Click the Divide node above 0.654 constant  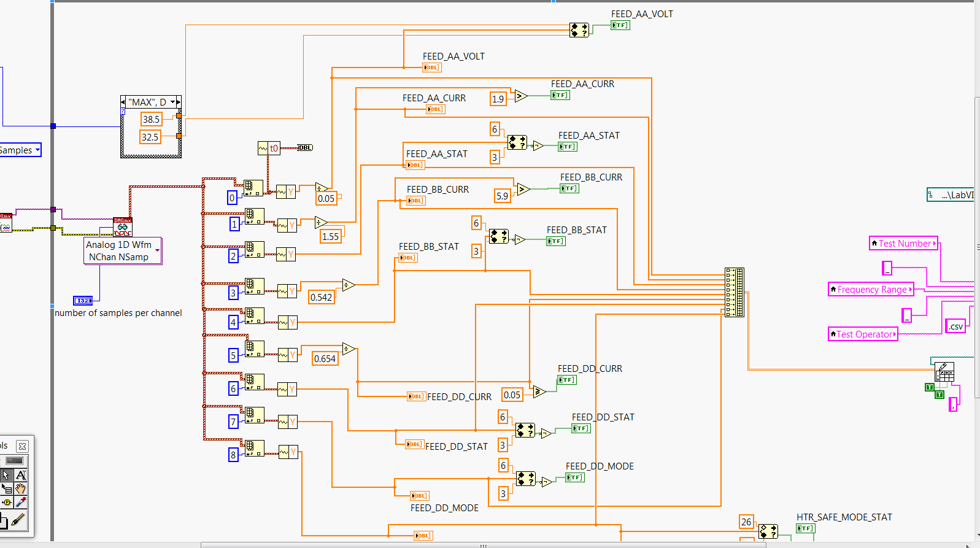pos(349,349)
